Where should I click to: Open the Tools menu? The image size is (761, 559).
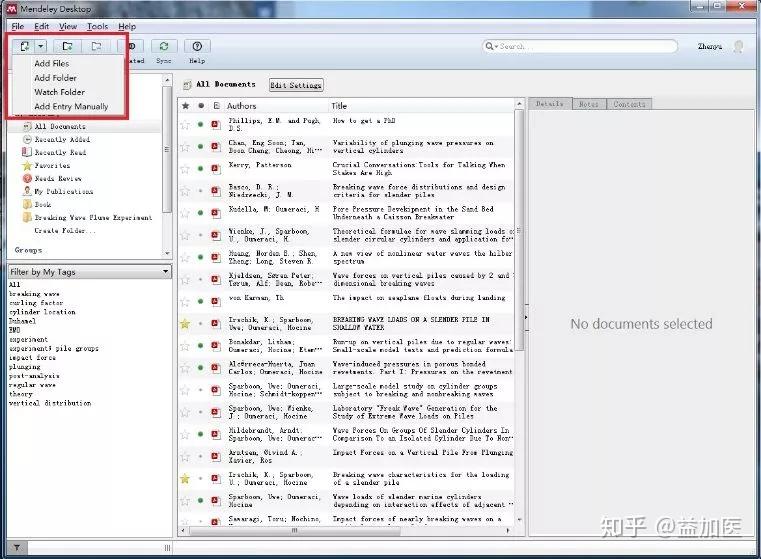(98, 26)
